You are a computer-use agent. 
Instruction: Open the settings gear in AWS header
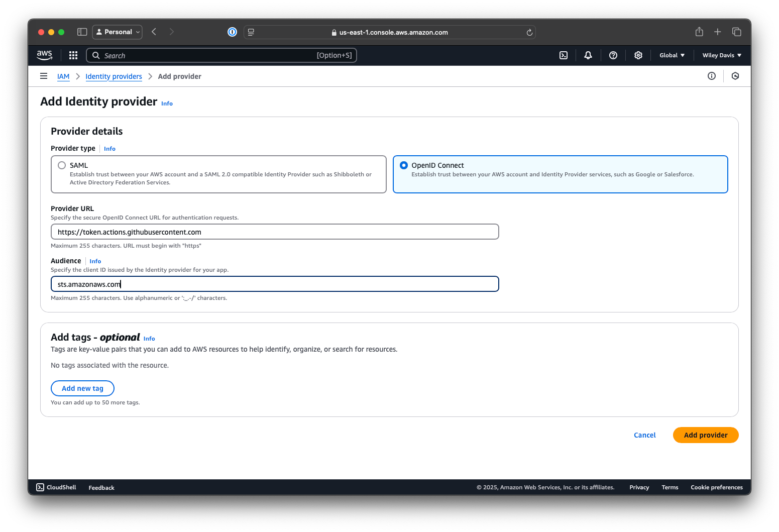[638, 55]
